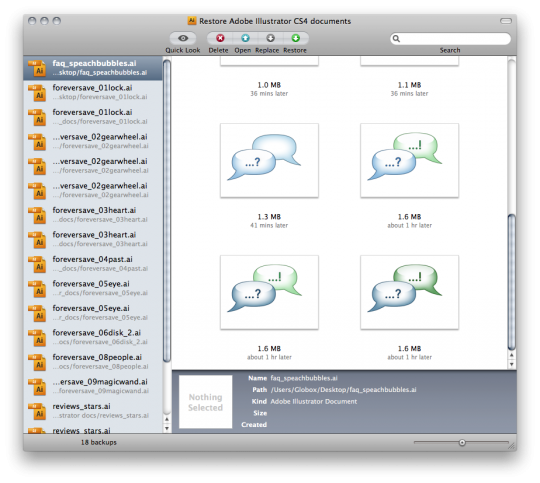Click the Ai icon beside ersave_09magicwand.ai

point(37,386)
